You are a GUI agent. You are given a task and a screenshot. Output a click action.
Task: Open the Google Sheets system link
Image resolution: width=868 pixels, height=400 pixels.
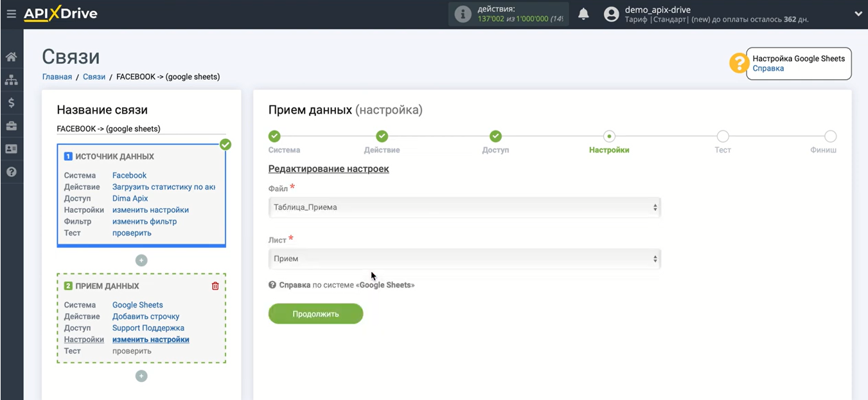(137, 305)
